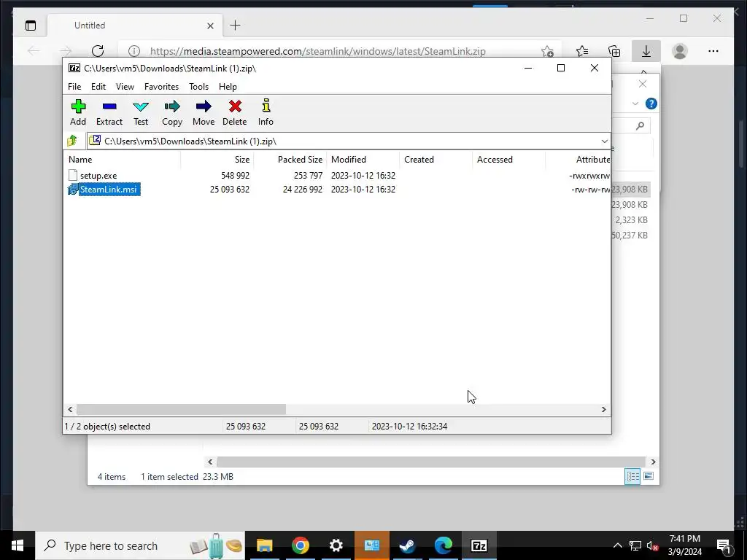747x560 pixels.
Task: Click the Add toolbar icon in 7-Zip
Action: (78, 112)
